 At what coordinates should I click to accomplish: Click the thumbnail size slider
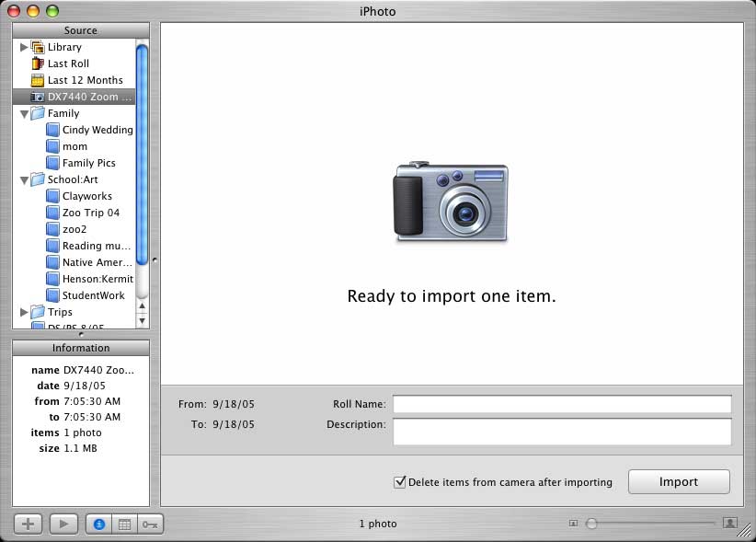[653, 523]
